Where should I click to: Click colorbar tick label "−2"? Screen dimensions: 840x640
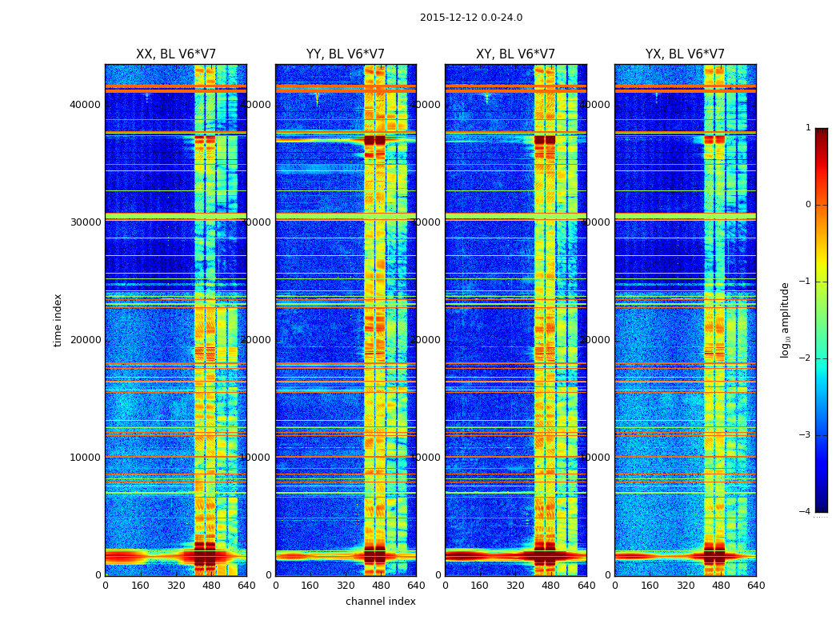coord(805,358)
